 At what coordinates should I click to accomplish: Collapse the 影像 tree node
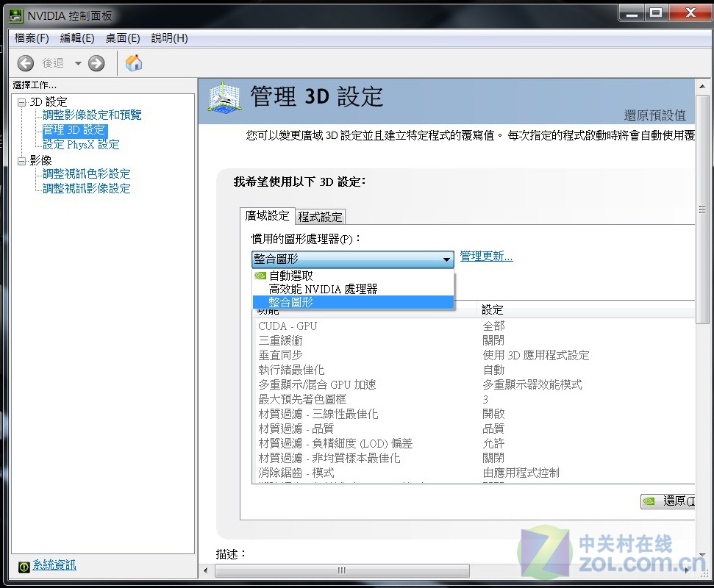[x=22, y=159]
